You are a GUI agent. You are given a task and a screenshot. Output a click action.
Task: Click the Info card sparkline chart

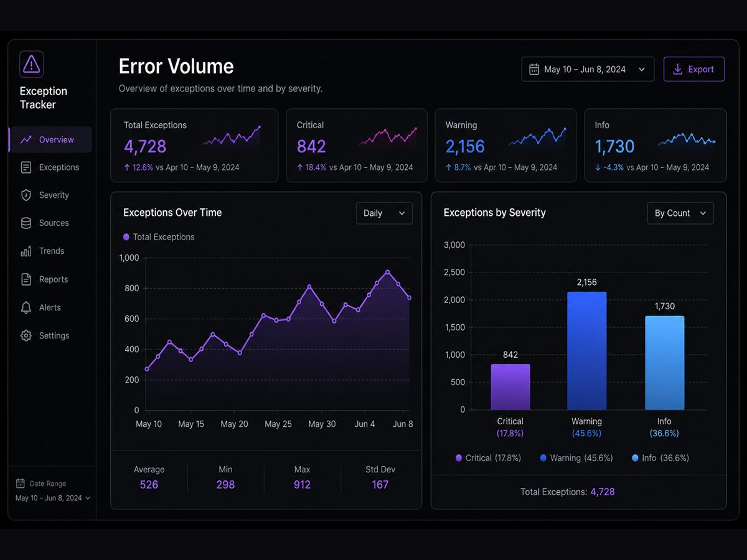pos(687,139)
